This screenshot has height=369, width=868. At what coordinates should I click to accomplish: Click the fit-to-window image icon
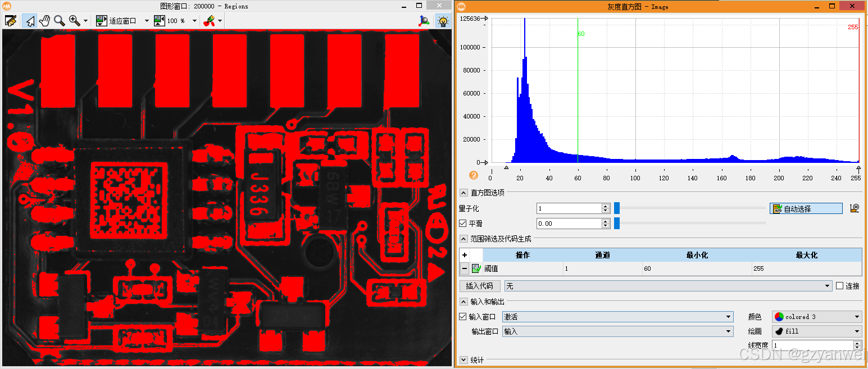pyautogui.click(x=101, y=21)
